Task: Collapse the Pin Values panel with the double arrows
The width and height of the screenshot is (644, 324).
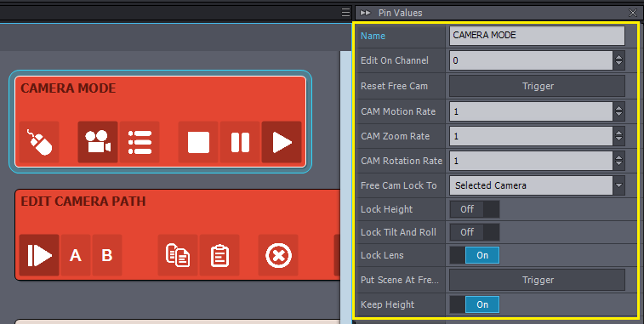Action: pyautogui.click(x=365, y=13)
